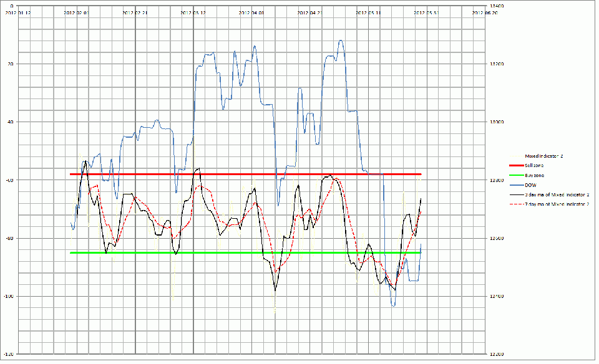Select '7 day ma of Mixed Indicator 2' legend entry
The image size is (599, 364).
(x=549, y=204)
